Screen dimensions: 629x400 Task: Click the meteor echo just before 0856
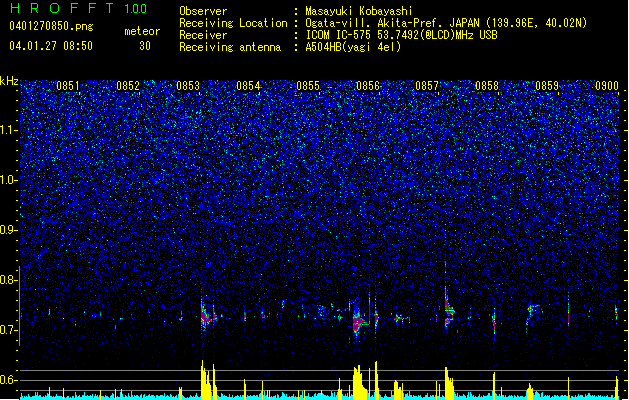358,321
